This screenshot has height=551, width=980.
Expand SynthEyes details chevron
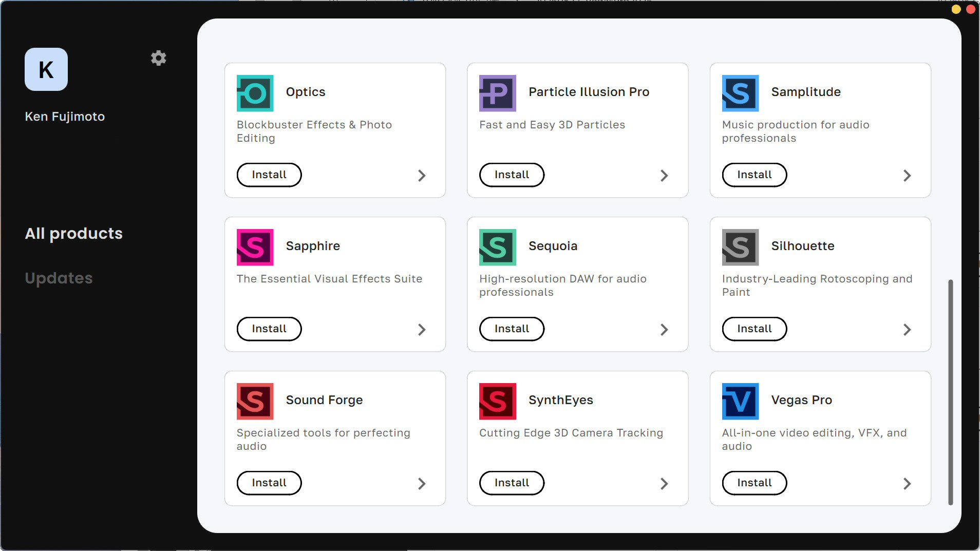click(x=664, y=484)
